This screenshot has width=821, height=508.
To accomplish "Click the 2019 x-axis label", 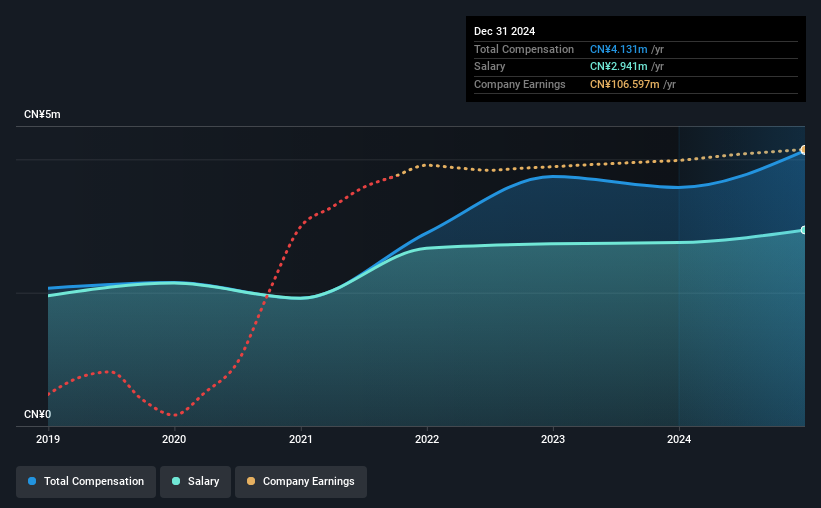I will (x=48, y=439).
